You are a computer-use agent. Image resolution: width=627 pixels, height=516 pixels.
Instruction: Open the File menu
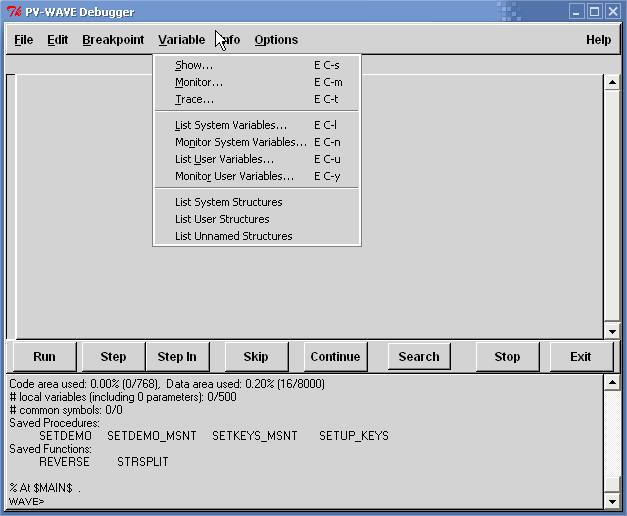(x=24, y=40)
